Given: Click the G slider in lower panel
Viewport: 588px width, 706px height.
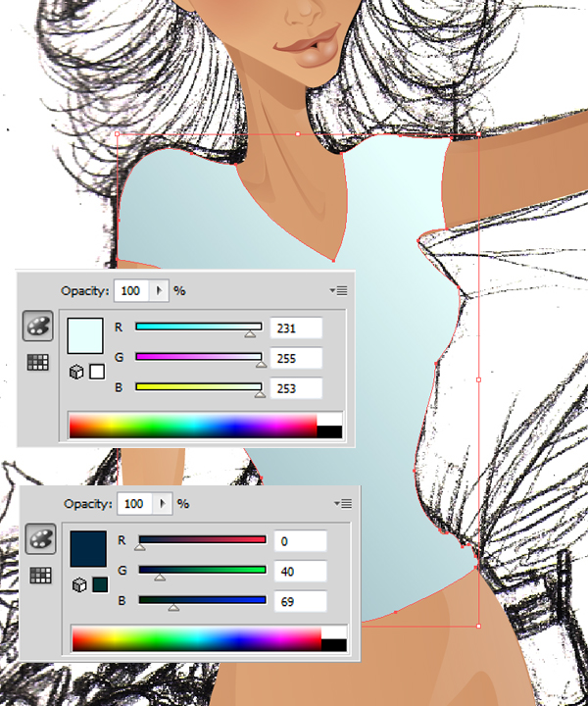Looking at the screenshot, I should click(x=203, y=570).
